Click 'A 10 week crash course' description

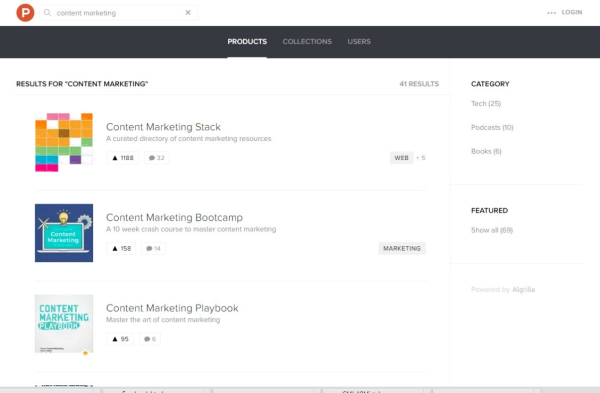pos(191,229)
